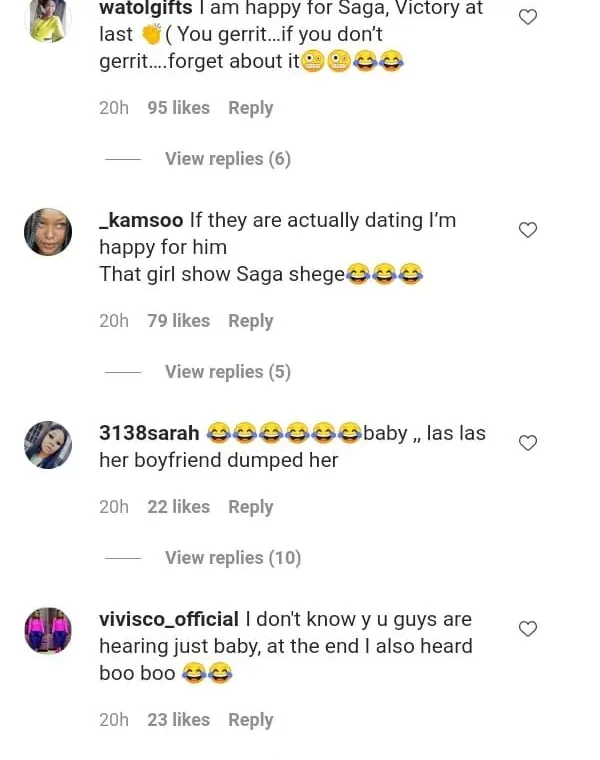Reply to the watolgifts comment

click(x=250, y=108)
